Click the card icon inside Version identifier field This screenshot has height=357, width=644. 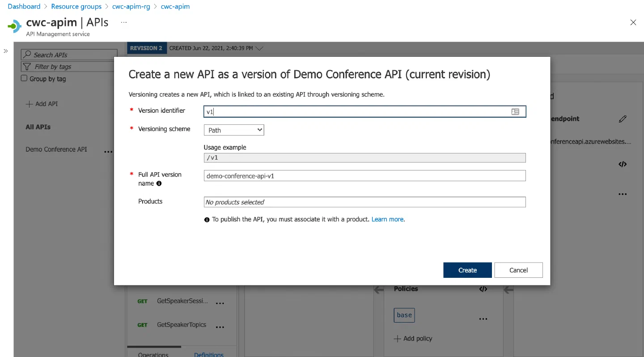[x=515, y=112]
